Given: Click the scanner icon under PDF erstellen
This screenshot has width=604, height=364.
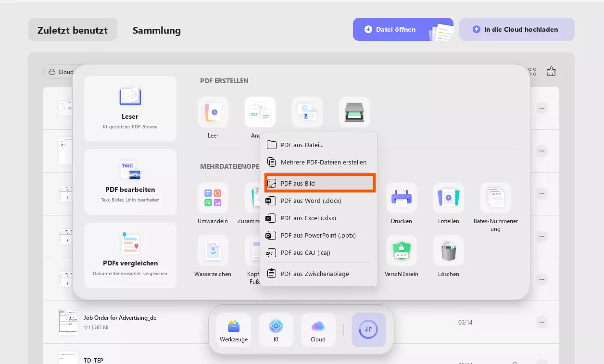Looking at the screenshot, I should click(x=354, y=112).
